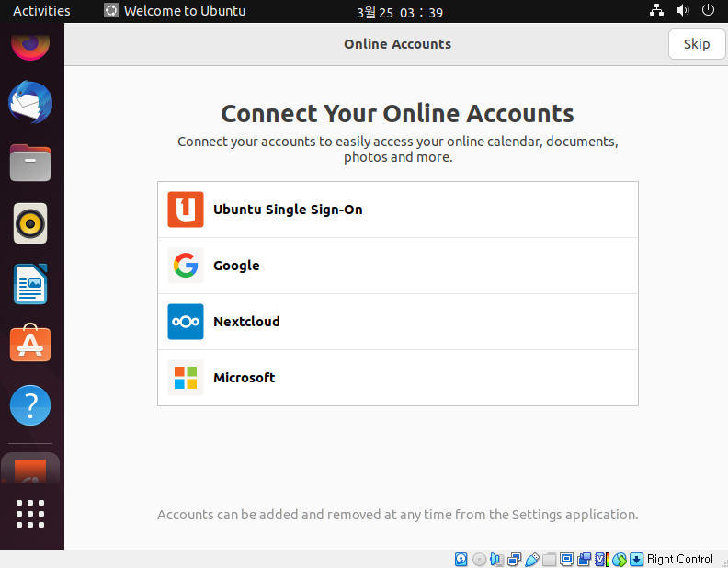Pick the Nextcloud account option

(x=398, y=322)
